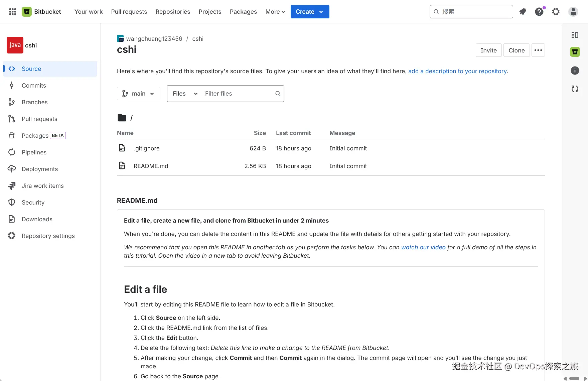Open the help question mark icon
Screen dimensions: 588x381
tap(539, 12)
